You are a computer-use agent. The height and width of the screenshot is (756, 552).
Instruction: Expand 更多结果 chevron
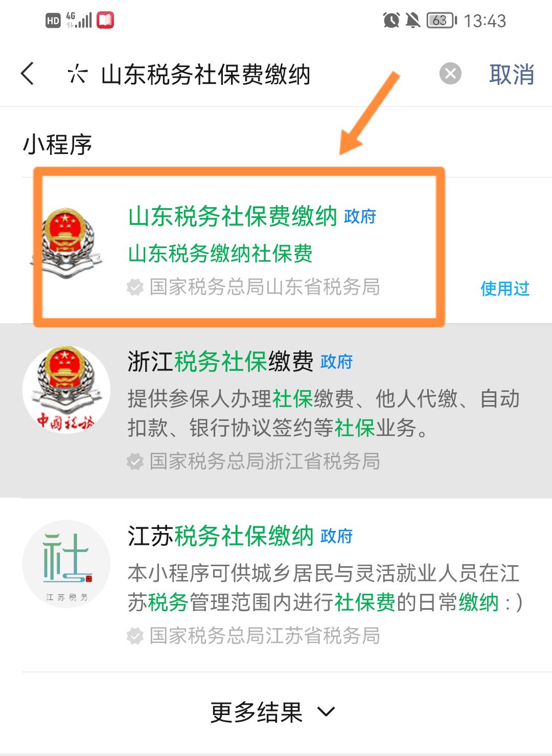coord(326,711)
